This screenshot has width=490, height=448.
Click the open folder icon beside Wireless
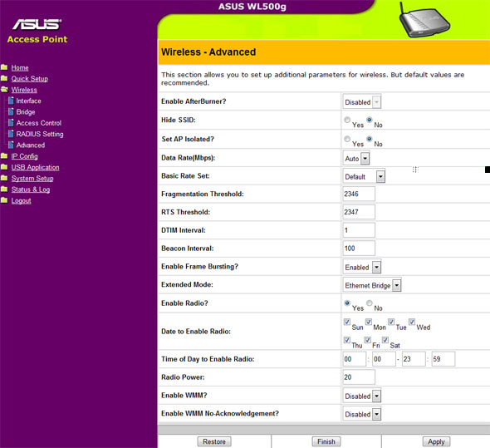4,90
